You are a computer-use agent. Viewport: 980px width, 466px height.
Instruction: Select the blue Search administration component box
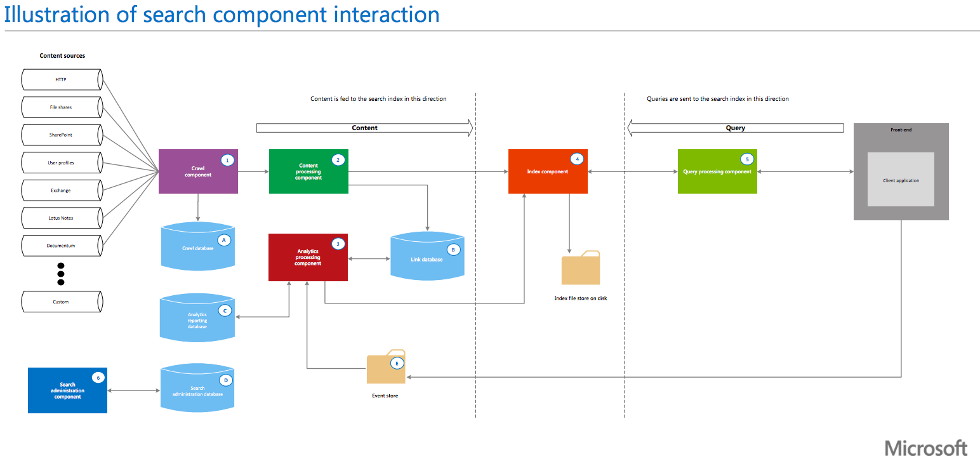tap(67, 390)
